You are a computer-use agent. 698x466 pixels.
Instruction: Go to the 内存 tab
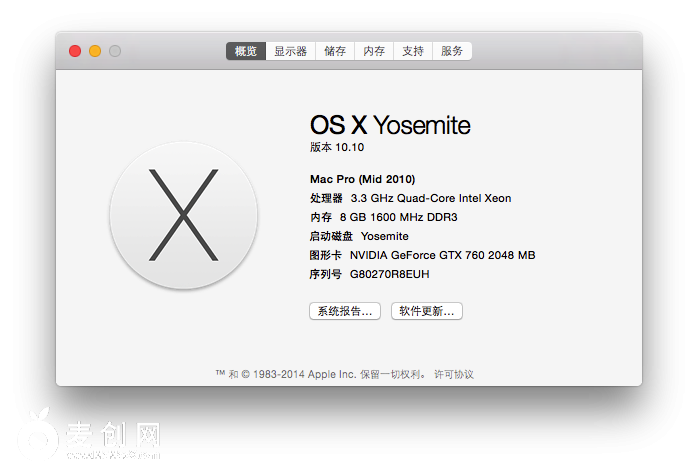(374, 51)
